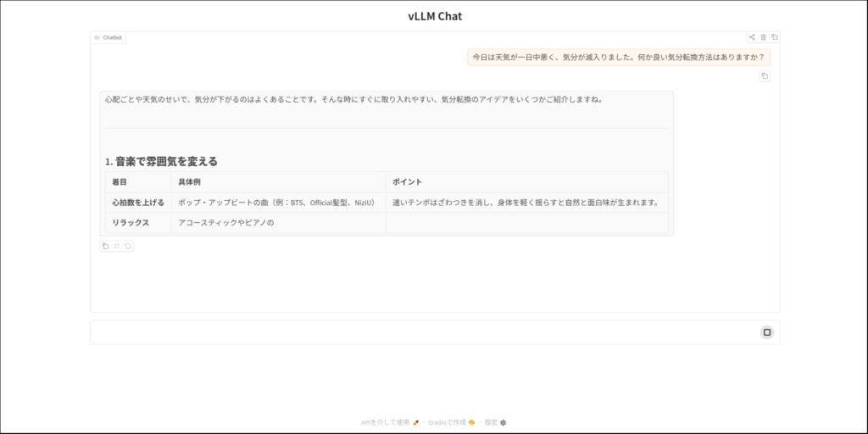Click the message input text box
868x434 pixels.
click(x=424, y=332)
